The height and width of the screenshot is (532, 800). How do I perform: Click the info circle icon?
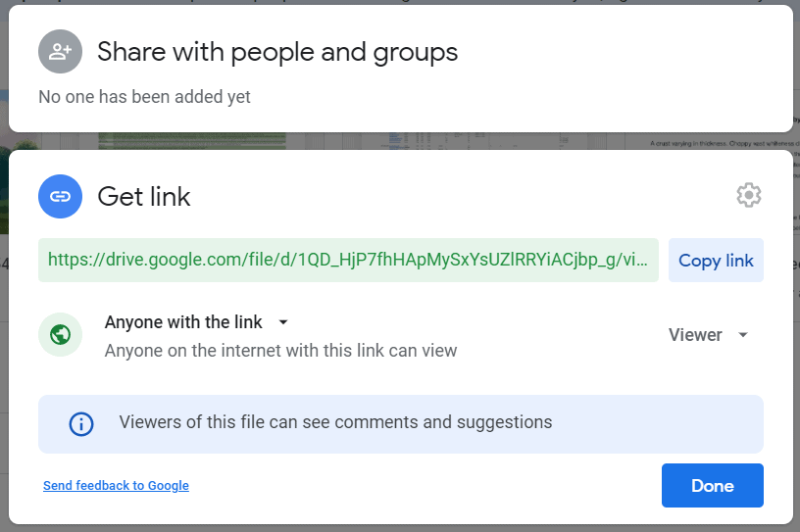81,424
